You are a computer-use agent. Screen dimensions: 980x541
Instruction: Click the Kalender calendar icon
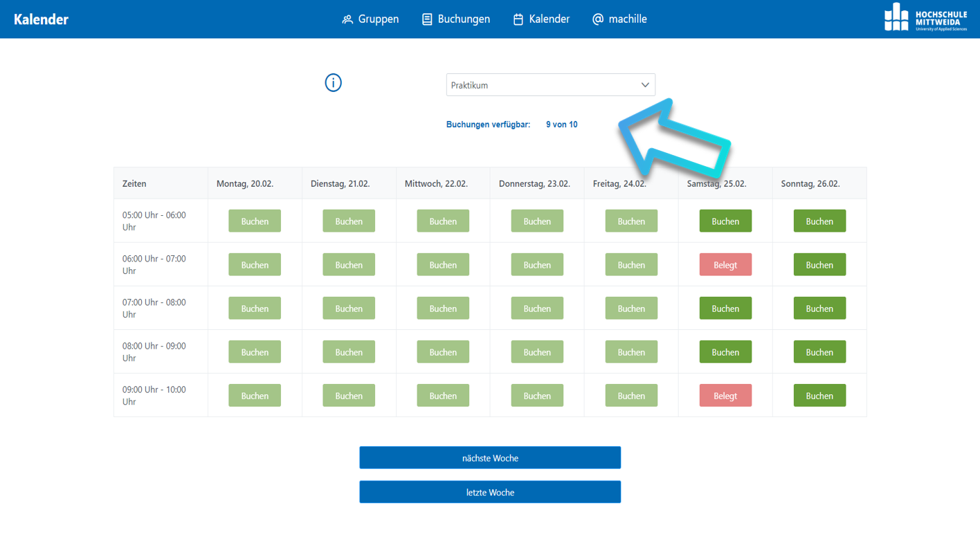(518, 19)
